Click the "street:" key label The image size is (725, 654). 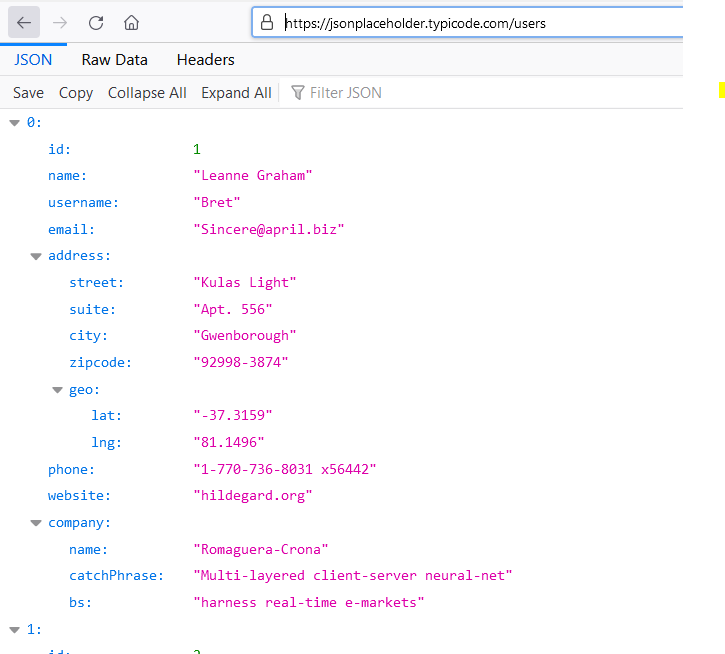[97, 283]
